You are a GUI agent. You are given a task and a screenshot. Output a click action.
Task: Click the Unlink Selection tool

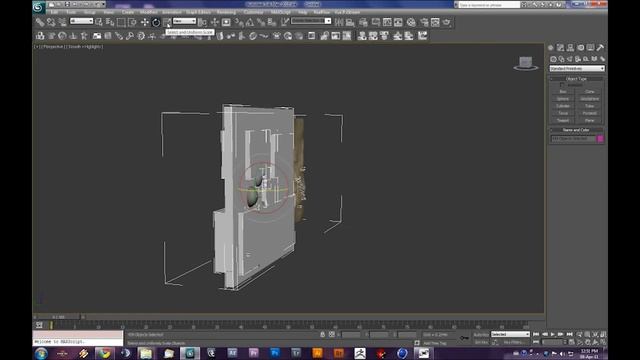(x=51, y=22)
